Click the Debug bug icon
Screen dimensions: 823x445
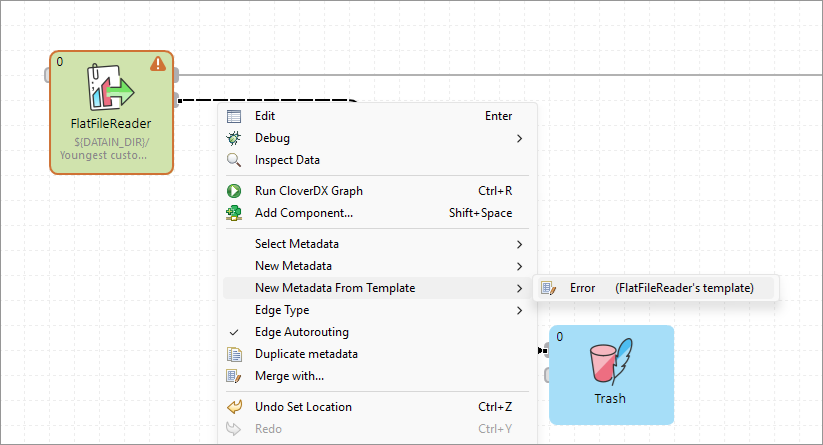click(x=234, y=138)
